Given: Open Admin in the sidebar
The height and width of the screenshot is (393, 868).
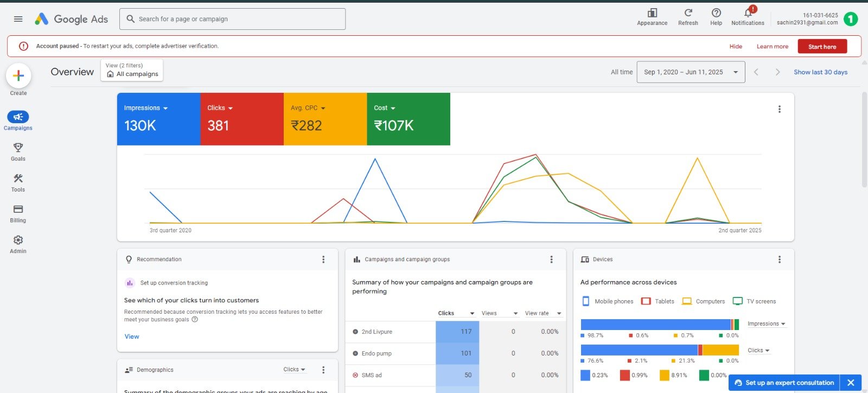Looking at the screenshot, I should (18, 244).
